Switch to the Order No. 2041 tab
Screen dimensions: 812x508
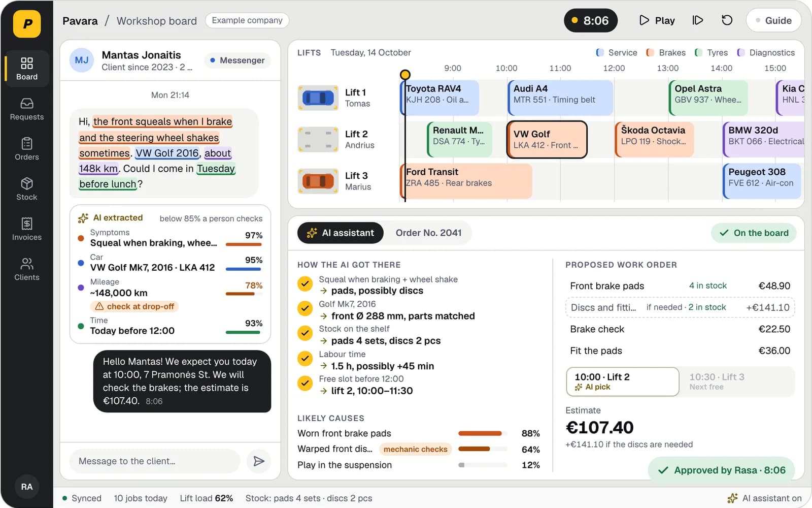pos(428,233)
